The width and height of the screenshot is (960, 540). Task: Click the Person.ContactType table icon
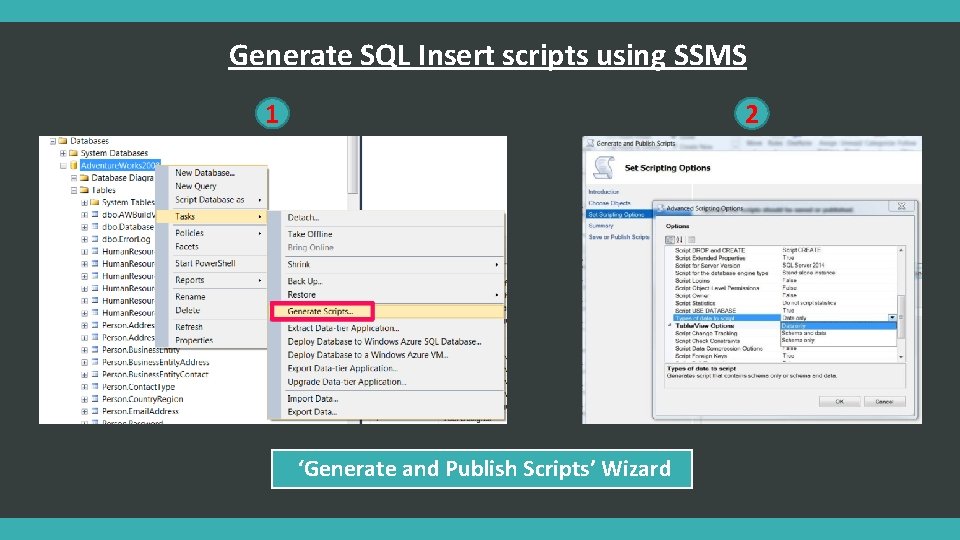tap(95, 386)
